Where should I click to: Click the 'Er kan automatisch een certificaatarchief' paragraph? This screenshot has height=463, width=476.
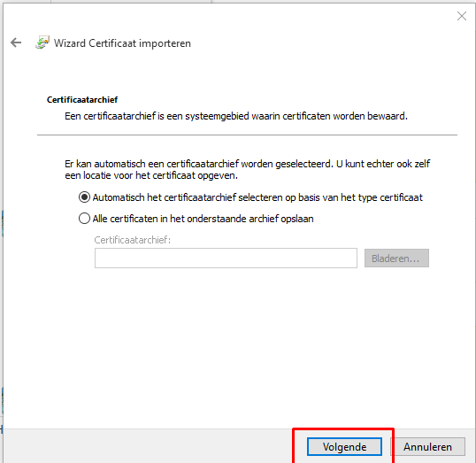coord(248,169)
